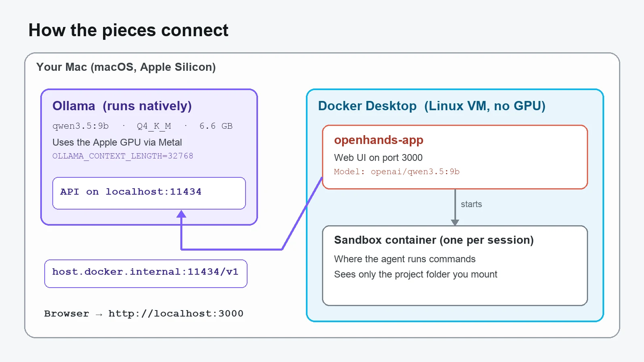644x362 pixels.
Task: Click 'Docker Desktop (Linux VM, no GPU)' title
Action: (x=432, y=106)
